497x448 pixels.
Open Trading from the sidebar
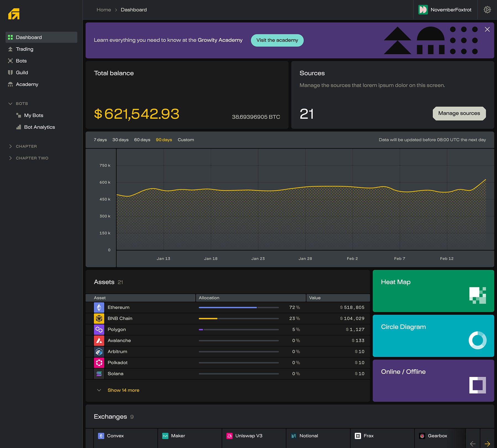25,49
